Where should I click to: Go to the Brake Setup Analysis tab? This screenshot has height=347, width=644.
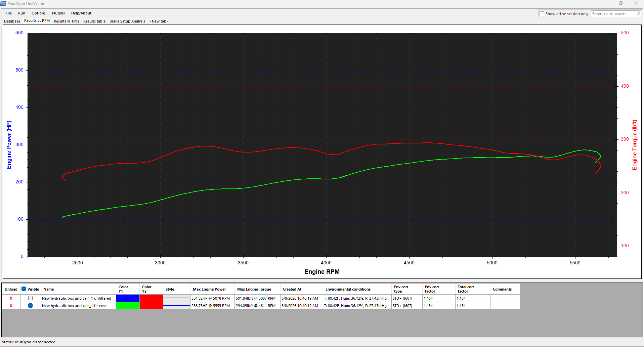(x=127, y=21)
